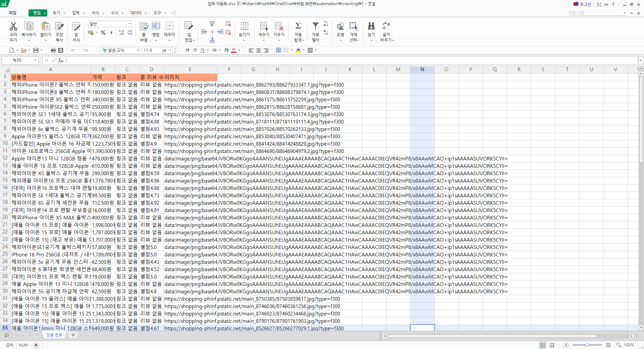The image size is (644, 349).
Task: Click the decrease decimal places icon
Action: 129,33
